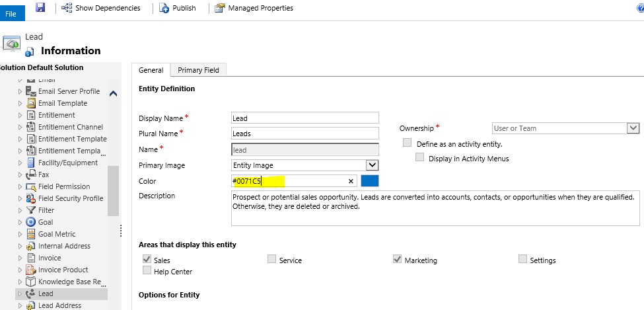
Task: Click the blue color swatch
Action: [x=370, y=181]
